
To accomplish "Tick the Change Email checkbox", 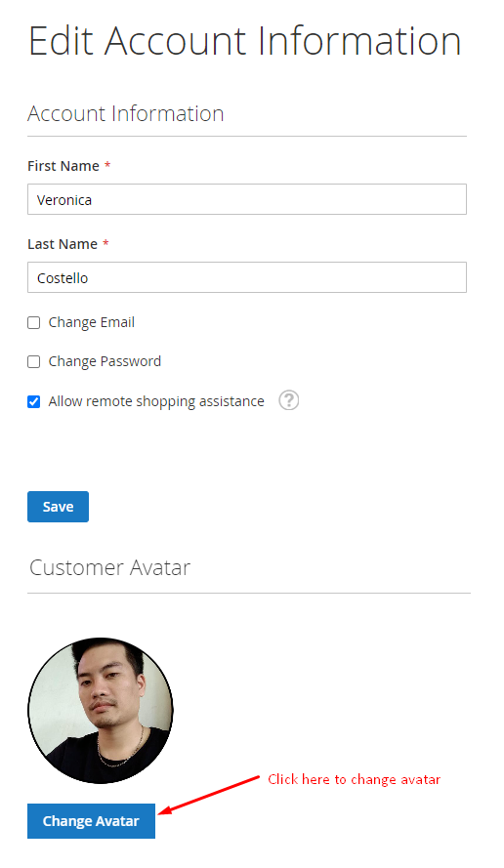I will pyautogui.click(x=34, y=323).
